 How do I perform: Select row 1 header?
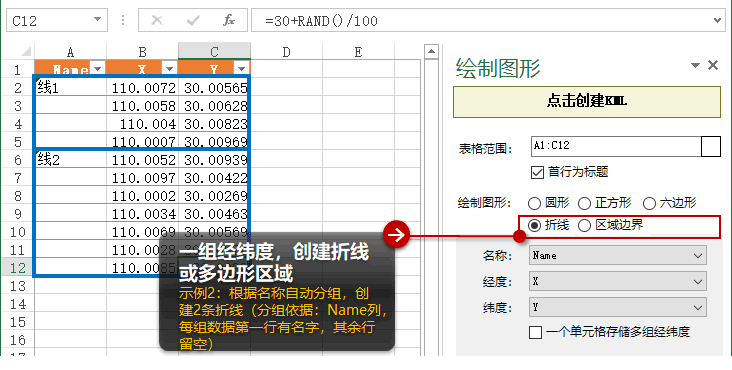[x=17, y=70]
